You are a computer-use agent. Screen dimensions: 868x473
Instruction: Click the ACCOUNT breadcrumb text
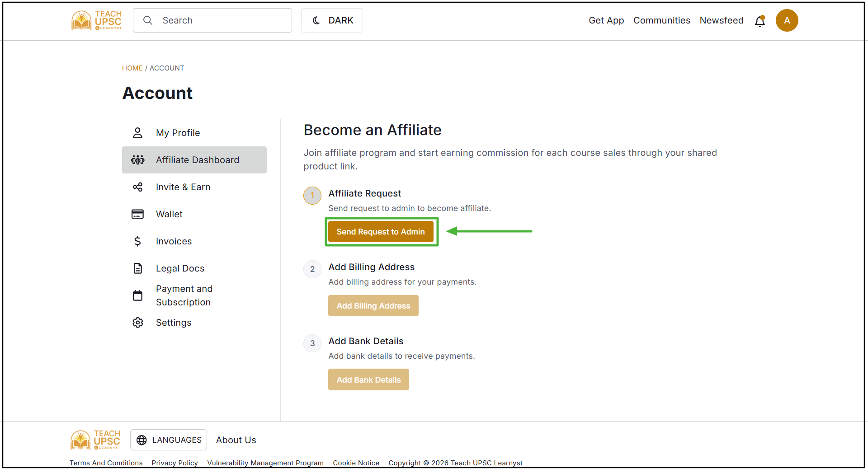pyautogui.click(x=167, y=68)
